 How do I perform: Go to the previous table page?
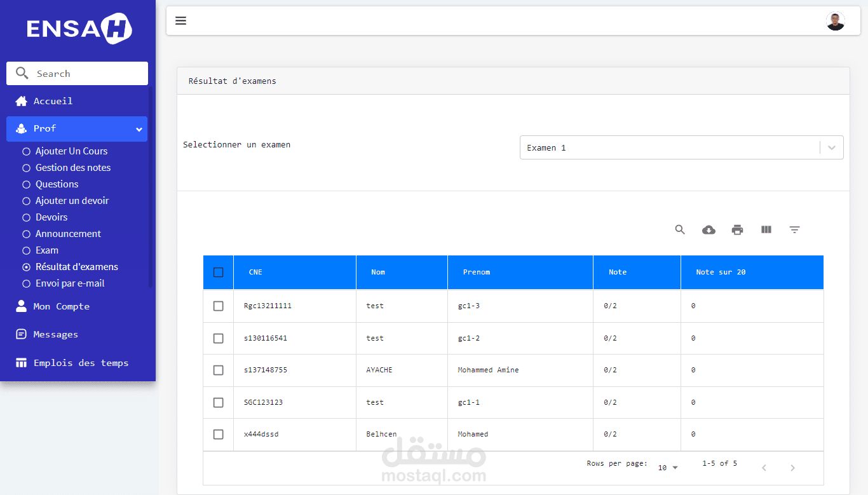tap(764, 468)
